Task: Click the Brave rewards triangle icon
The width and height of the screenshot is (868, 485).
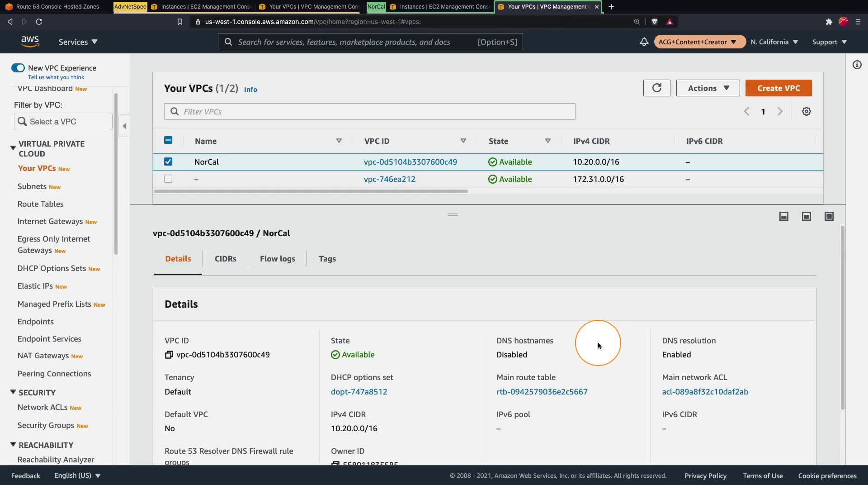Action: (x=670, y=22)
